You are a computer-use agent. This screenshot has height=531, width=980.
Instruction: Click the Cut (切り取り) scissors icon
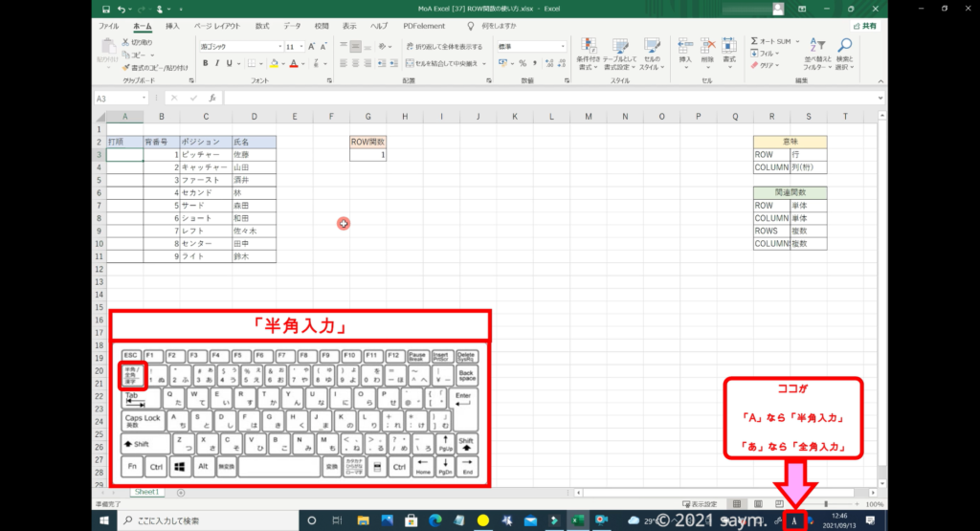pos(126,43)
